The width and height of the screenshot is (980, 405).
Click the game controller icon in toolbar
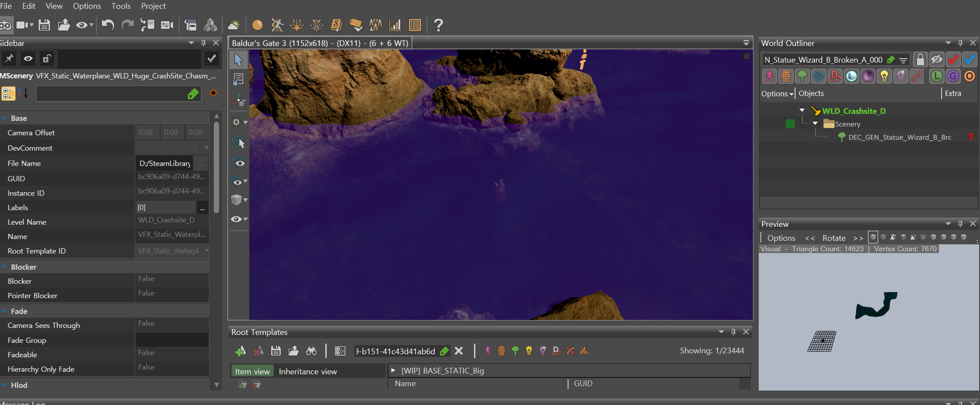5,25
